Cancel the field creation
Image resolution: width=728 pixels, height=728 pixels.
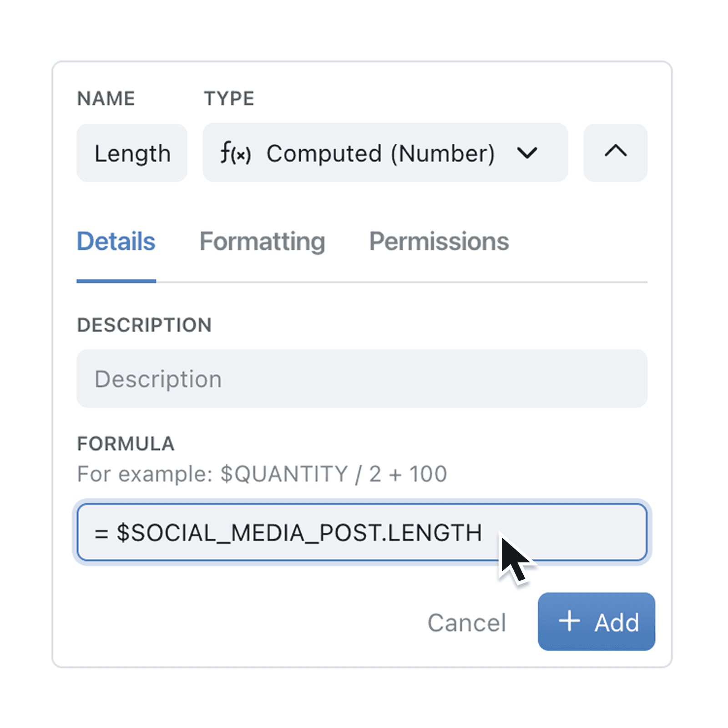point(467,622)
